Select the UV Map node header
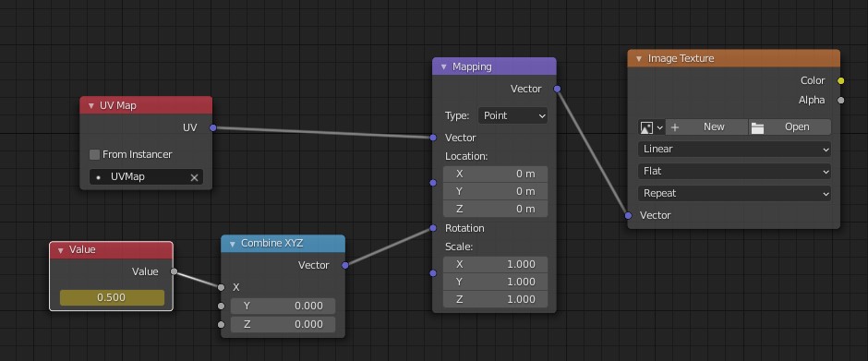The image size is (868, 361). (146, 105)
